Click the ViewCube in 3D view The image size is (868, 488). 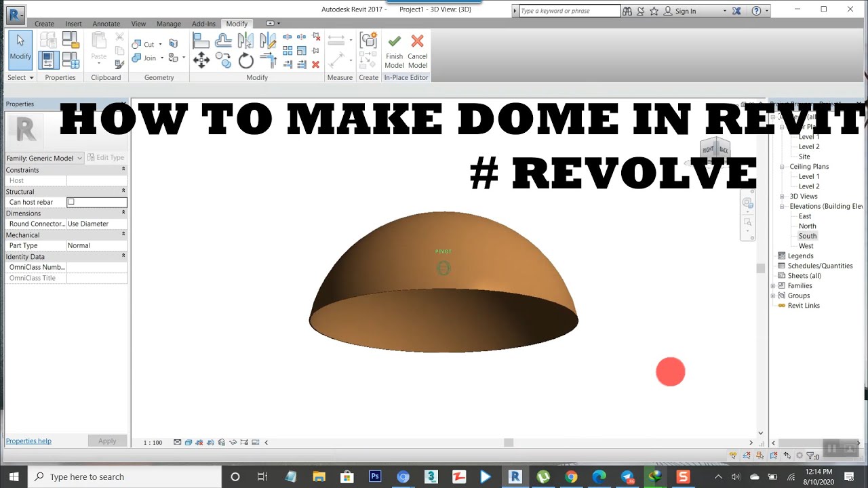pyautogui.click(x=715, y=149)
